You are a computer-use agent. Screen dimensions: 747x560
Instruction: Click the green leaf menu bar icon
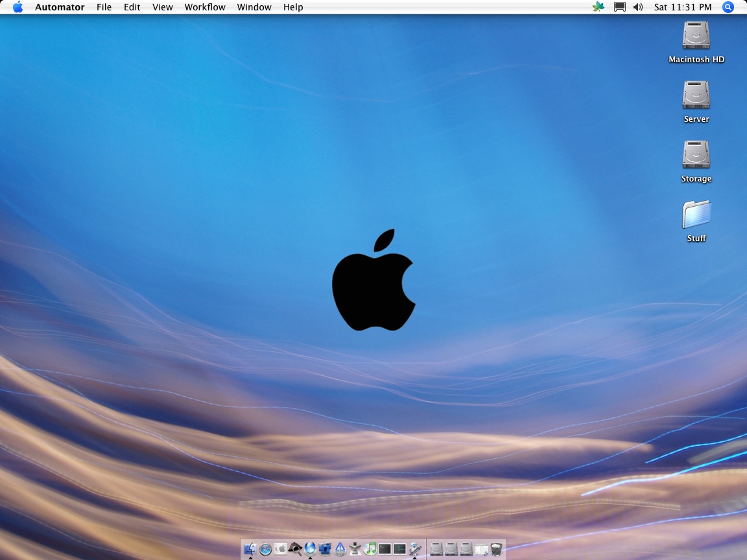[x=599, y=7]
